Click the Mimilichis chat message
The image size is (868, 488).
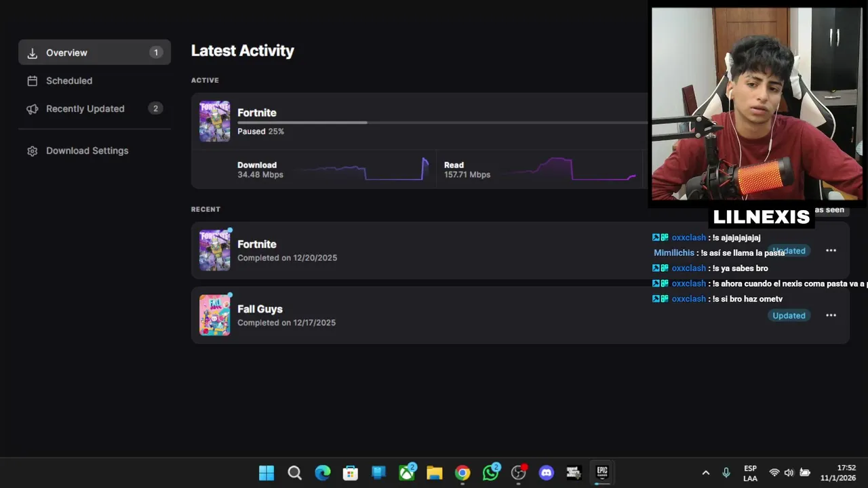coord(719,253)
